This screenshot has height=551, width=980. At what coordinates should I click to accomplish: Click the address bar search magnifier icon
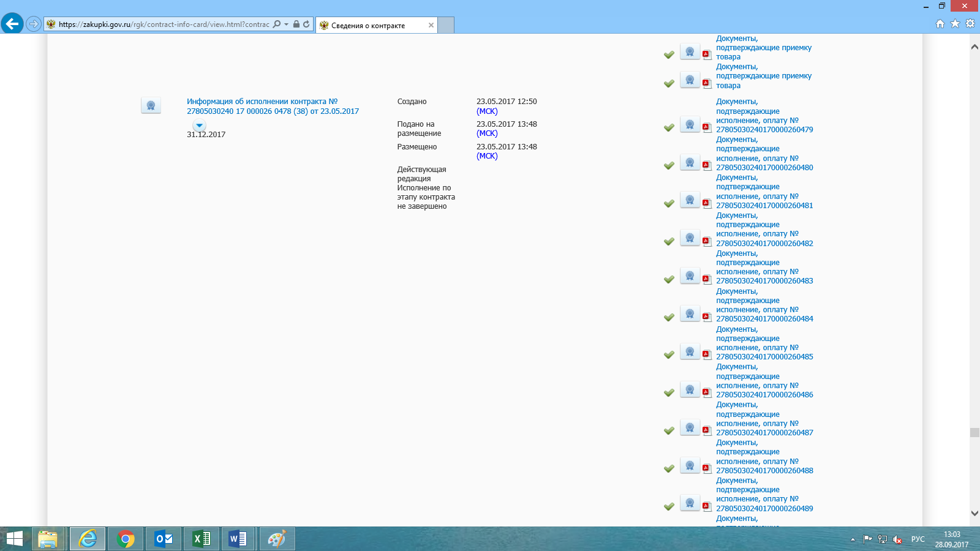(x=277, y=24)
